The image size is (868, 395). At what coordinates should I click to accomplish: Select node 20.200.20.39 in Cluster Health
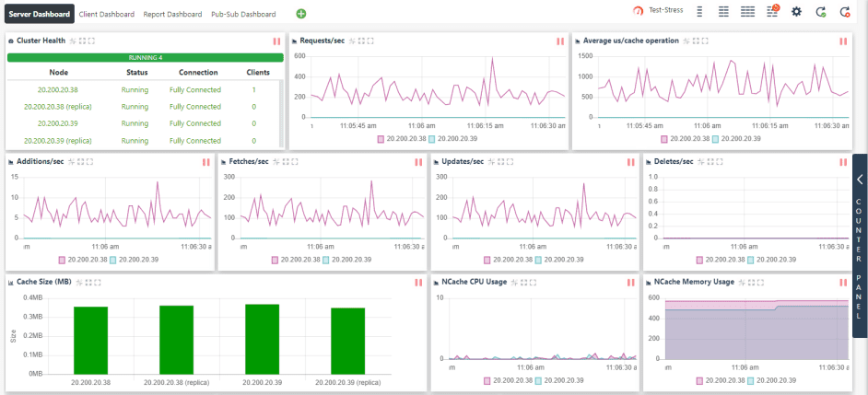point(57,123)
